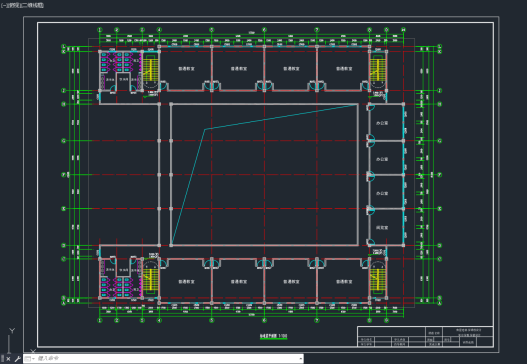Expand command history arrow at command line's right end
Viewport: 527px width, 364px height.
(300, 359)
